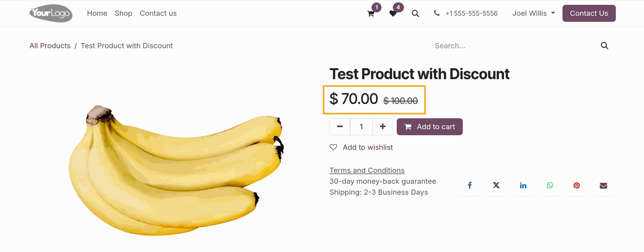
Task: Increase quantity with the plus stepper
Action: [382, 127]
